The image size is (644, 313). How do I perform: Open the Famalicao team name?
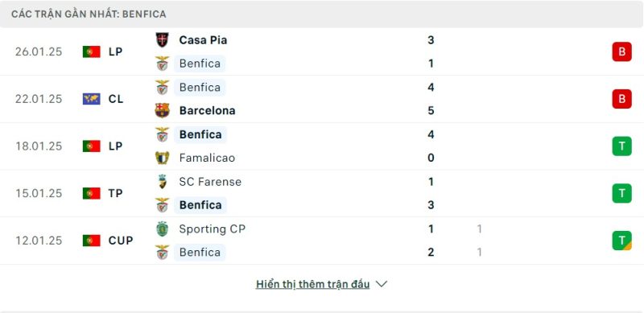click(207, 158)
